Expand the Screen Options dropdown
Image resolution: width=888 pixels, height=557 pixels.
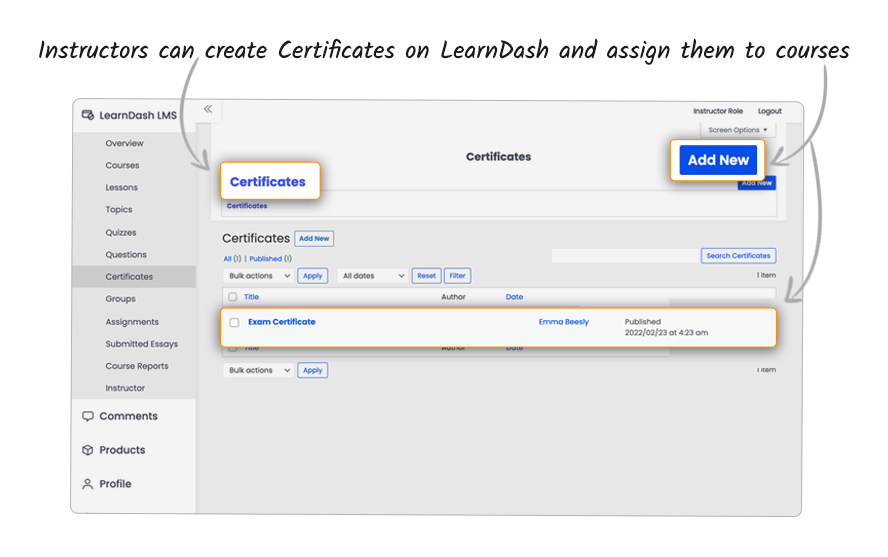(737, 130)
